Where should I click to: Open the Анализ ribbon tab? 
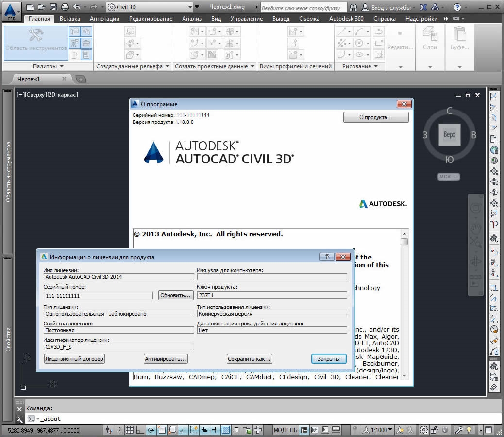[191, 19]
